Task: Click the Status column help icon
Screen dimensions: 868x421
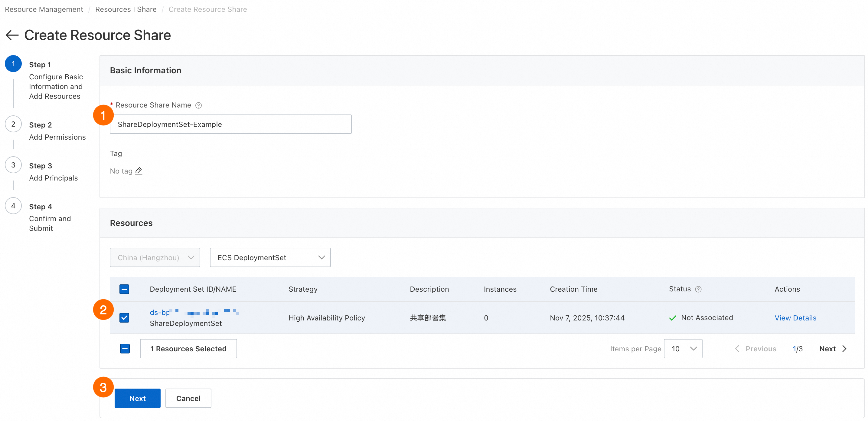Action: click(698, 289)
